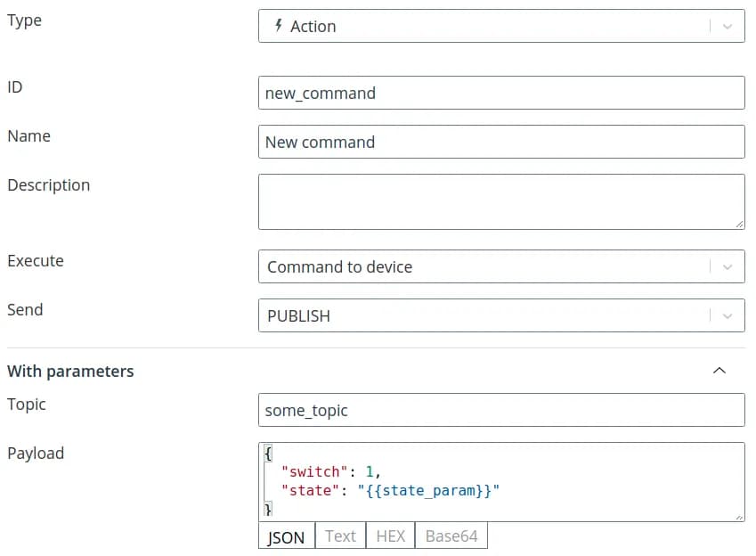Switch to the JSON payload tab

pyautogui.click(x=286, y=536)
